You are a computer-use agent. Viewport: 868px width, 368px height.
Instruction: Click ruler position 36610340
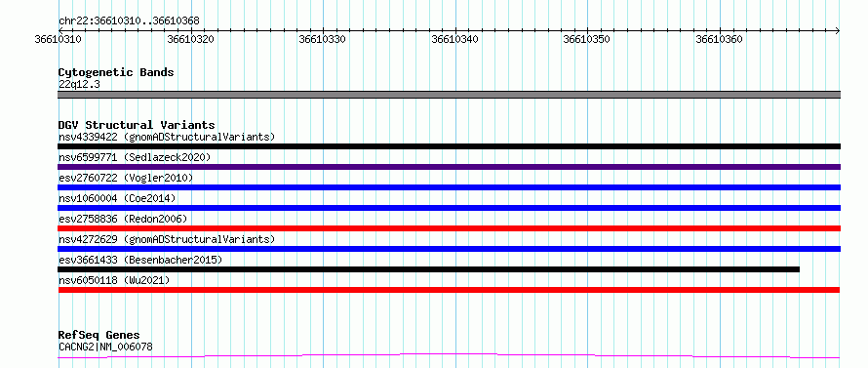pyautogui.click(x=455, y=40)
